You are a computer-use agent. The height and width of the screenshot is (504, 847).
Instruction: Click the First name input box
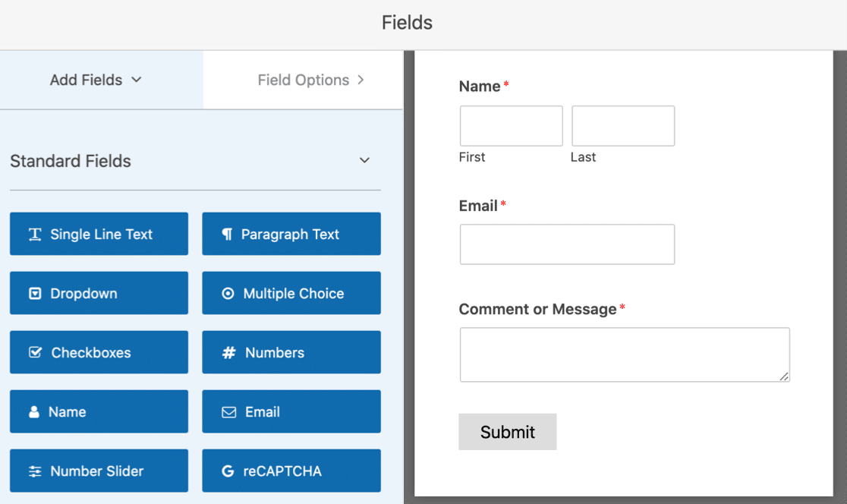pos(511,126)
